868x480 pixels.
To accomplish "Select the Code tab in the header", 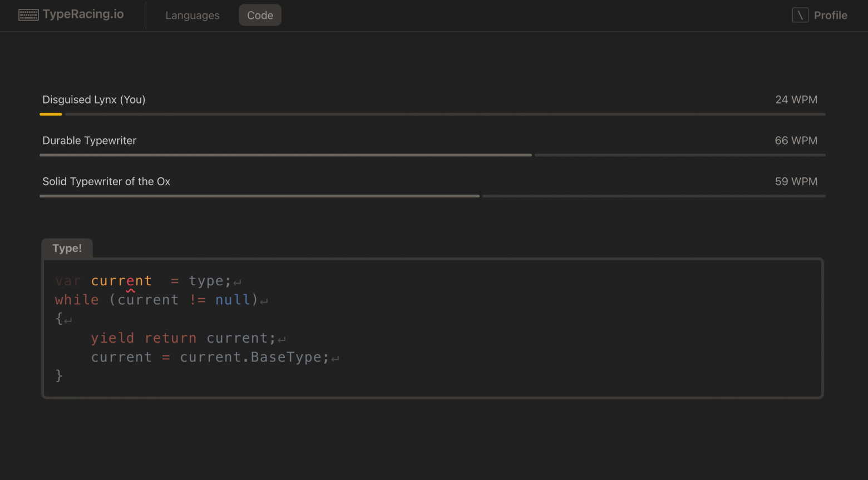I will pyautogui.click(x=260, y=16).
